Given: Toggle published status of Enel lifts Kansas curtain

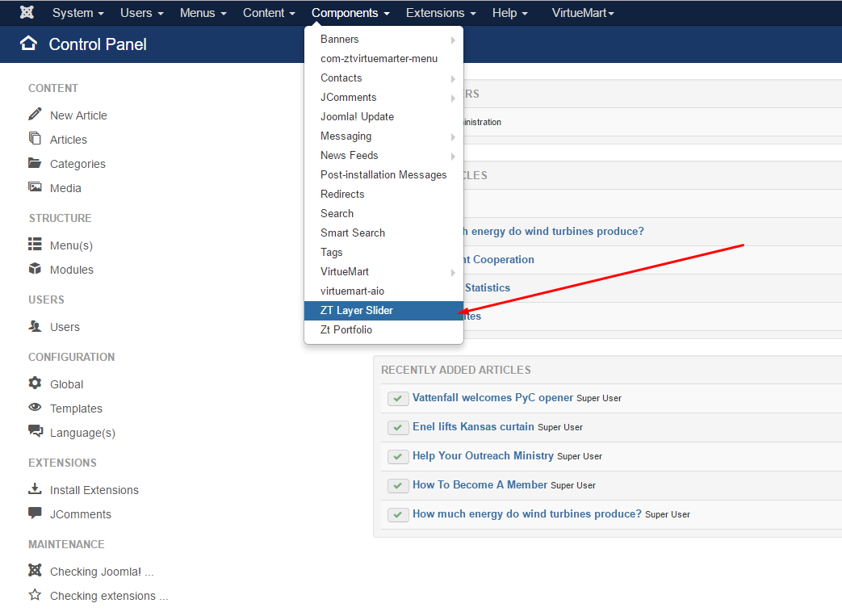Looking at the screenshot, I should click(x=398, y=428).
